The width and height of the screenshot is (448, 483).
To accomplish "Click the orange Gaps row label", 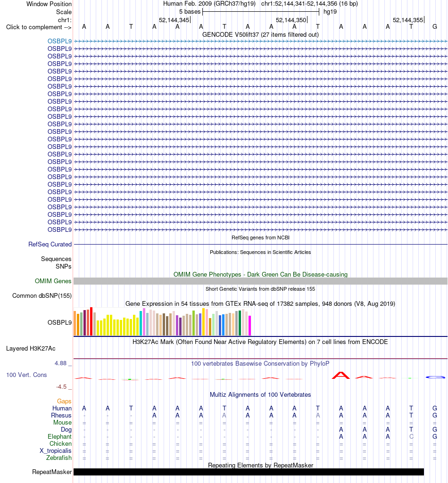I will click(x=64, y=401).
